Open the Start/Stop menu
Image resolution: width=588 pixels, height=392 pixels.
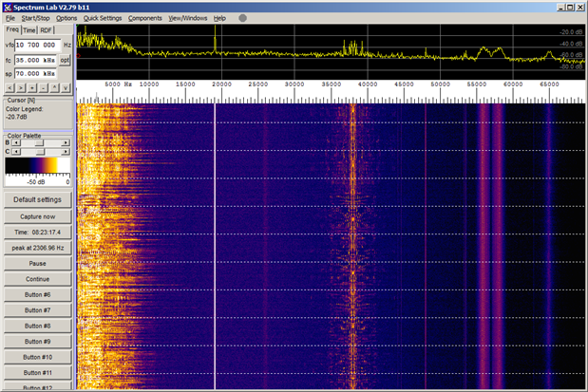pos(35,18)
